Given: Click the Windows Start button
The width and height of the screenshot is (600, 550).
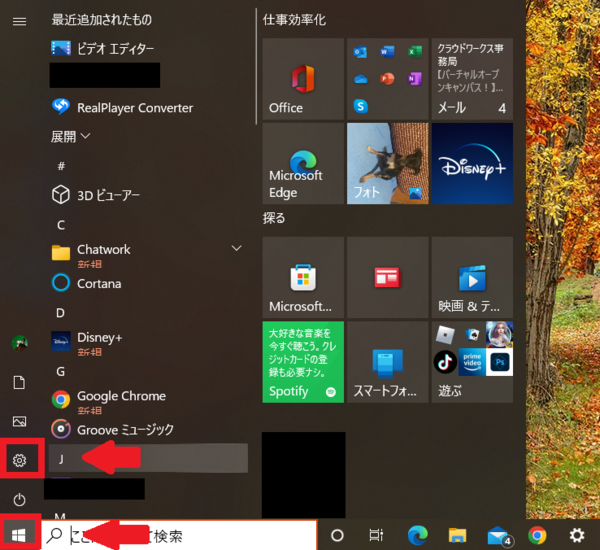Looking at the screenshot, I should tap(18, 535).
